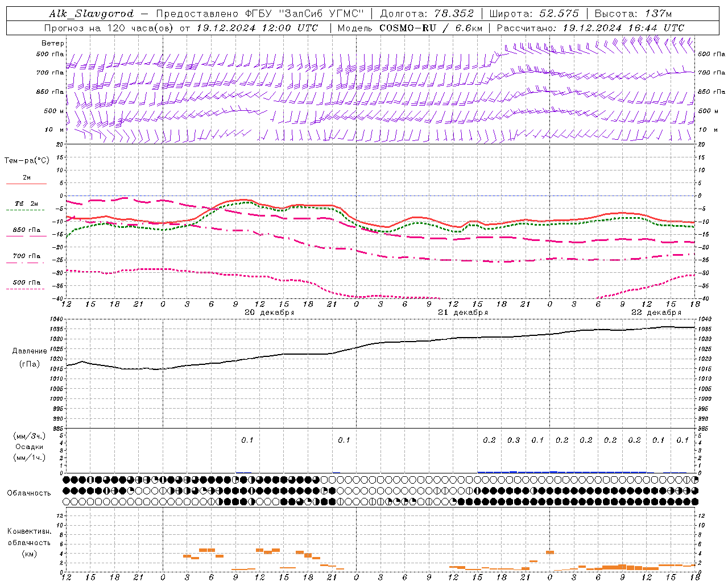
Task: Click the 1040 value on left pressure axis
Action: click(57, 319)
